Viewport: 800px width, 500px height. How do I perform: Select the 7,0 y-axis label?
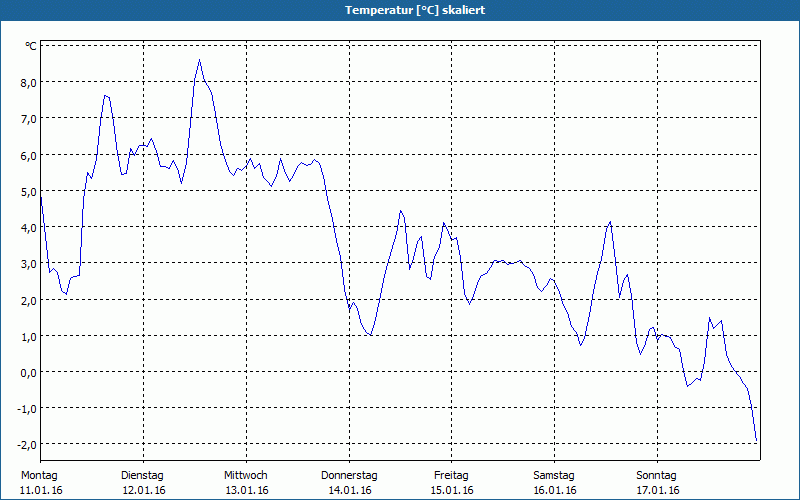(x=27, y=118)
